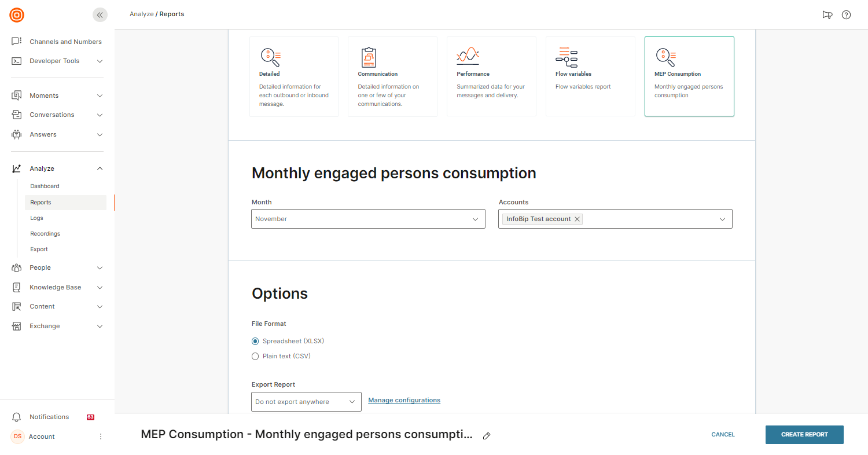Open the help question mark icon
This screenshot has height=455, width=868.
846,15
